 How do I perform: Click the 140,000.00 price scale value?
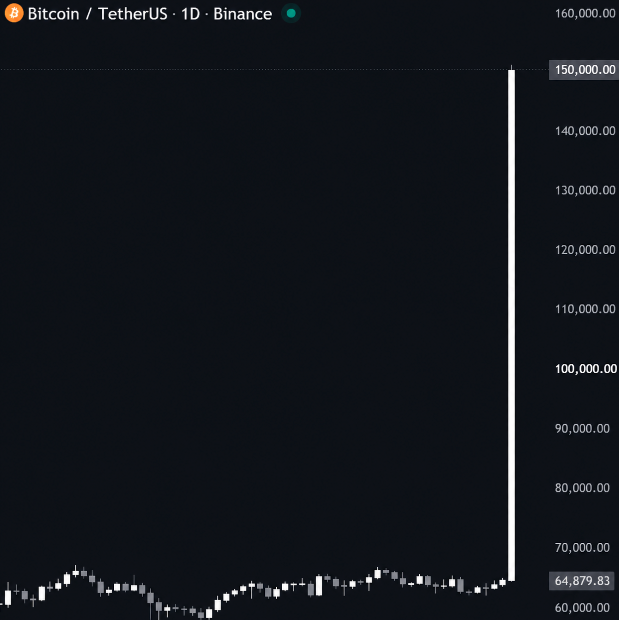pyautogui.click(x=585, y=131)
